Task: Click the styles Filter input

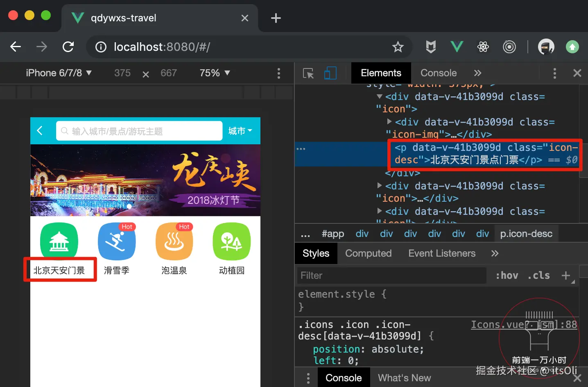Action: (392, 275)
